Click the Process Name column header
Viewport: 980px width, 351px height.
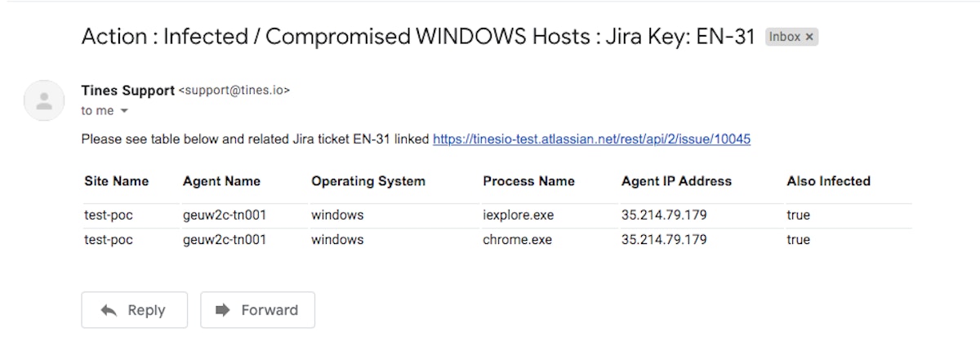[x=528, y=181]
